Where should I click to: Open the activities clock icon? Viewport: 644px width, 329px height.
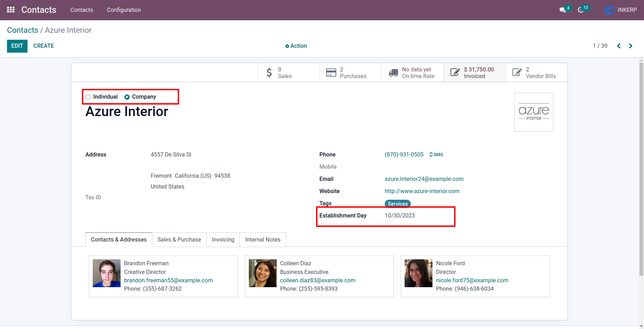click(581, 10)
